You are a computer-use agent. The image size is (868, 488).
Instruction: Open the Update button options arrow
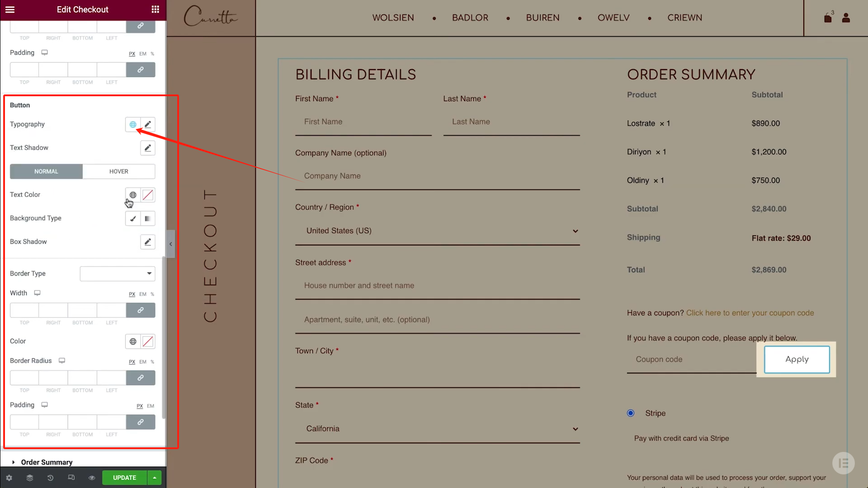(x=154, y=478)
